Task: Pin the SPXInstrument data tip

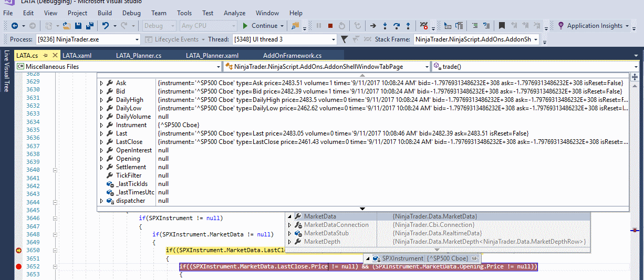Action: pos(474,258)
